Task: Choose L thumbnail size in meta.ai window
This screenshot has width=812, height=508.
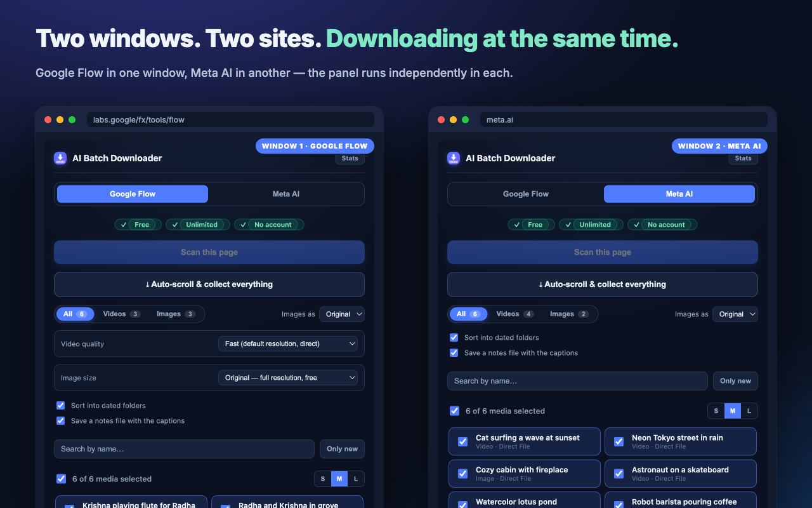Action: pyautogui.click(x=749, y=411)
